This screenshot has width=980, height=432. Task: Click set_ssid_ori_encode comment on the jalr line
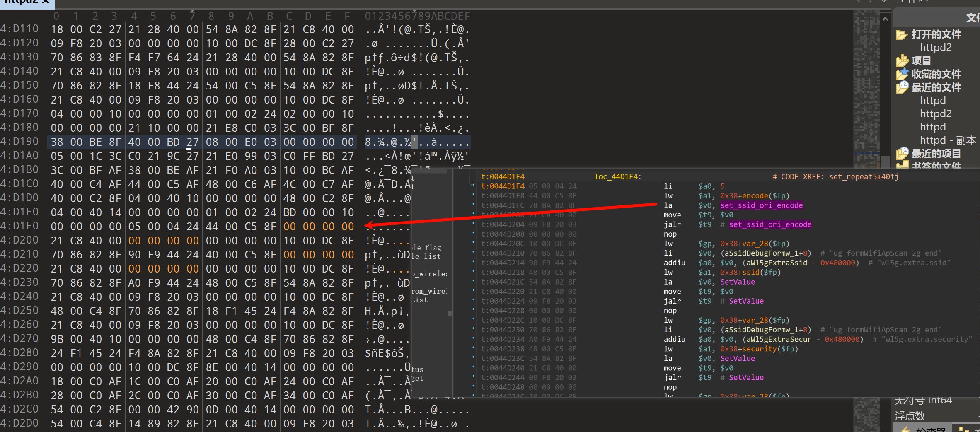point(770,224)
